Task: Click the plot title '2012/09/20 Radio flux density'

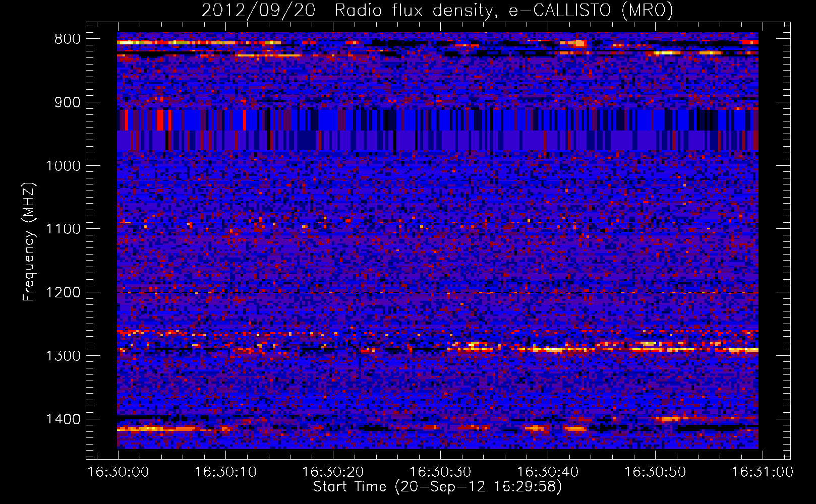Action: tap(348, 11)
